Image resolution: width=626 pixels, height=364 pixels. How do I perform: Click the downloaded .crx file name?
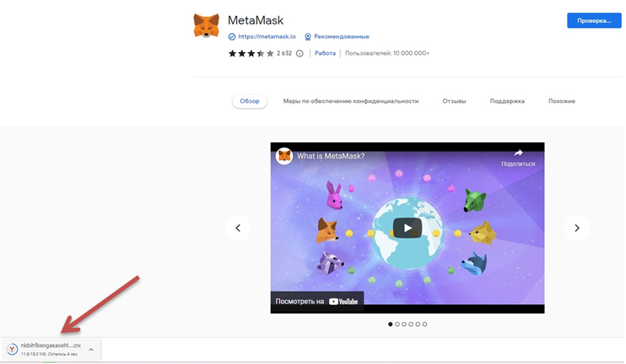(x=51, y=345)
